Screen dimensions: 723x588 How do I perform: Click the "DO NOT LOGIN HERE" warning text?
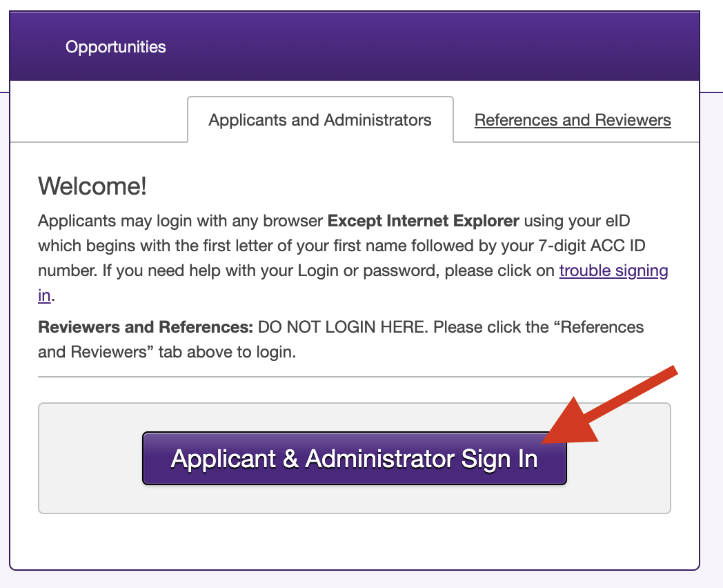pyautogui.click(x=342, y=326)
